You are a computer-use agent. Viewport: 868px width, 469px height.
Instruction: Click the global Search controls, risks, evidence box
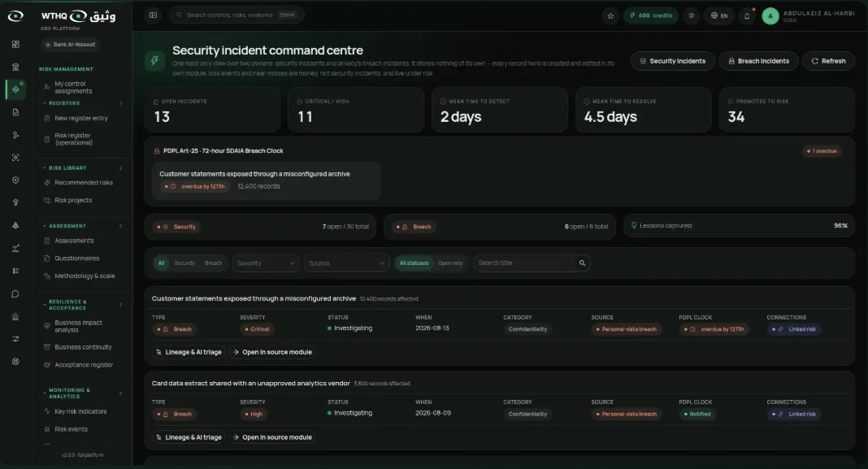pos(237,15)
